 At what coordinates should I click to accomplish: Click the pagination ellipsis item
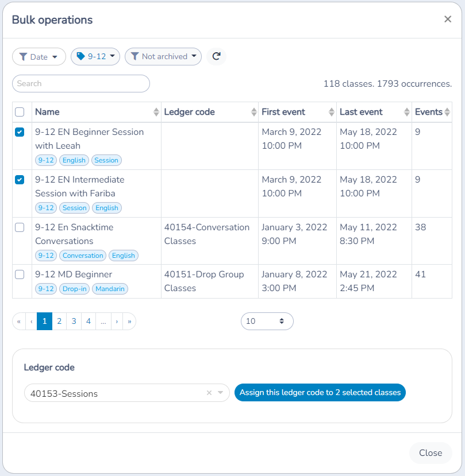pos(103,321)
